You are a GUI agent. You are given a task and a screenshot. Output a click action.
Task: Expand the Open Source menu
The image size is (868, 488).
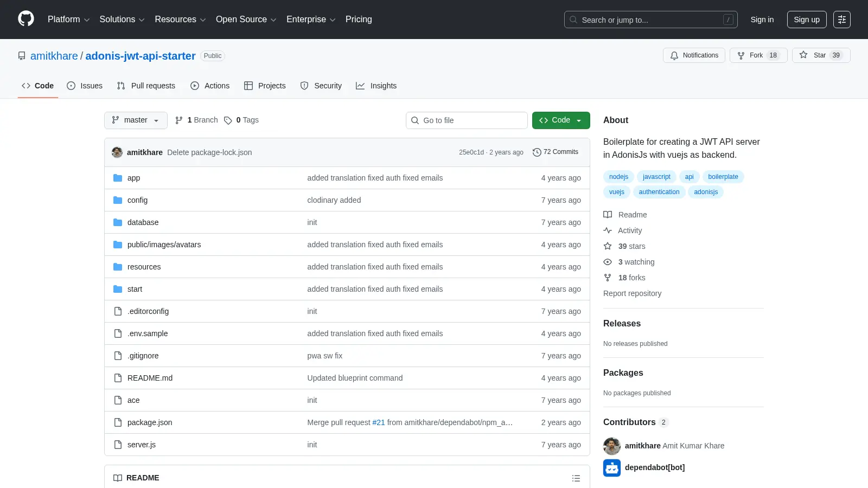[x=246, y=19]
